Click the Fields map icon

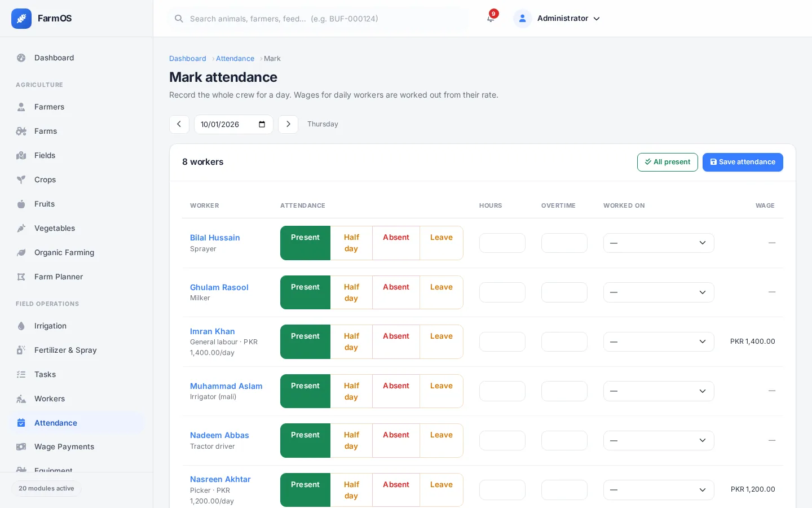(21, 155)
